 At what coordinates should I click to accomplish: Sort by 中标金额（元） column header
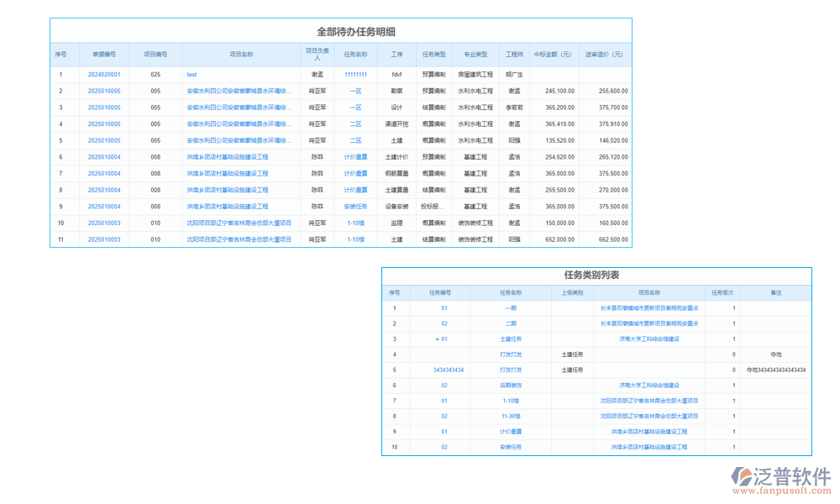coord(553,55)
